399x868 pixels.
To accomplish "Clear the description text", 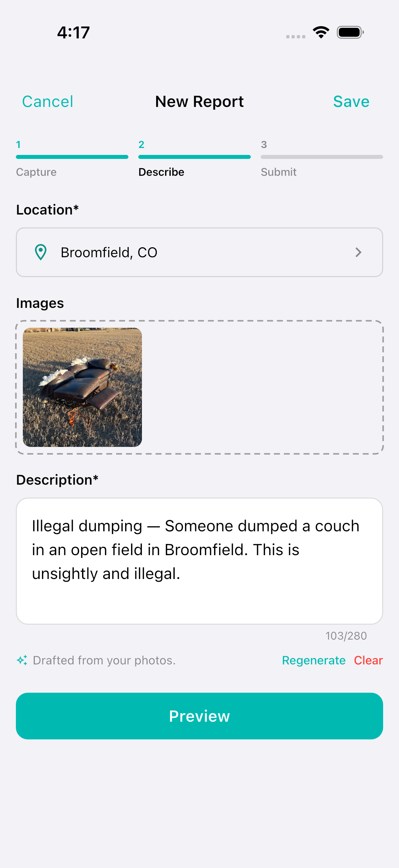I will pos(368,660).
